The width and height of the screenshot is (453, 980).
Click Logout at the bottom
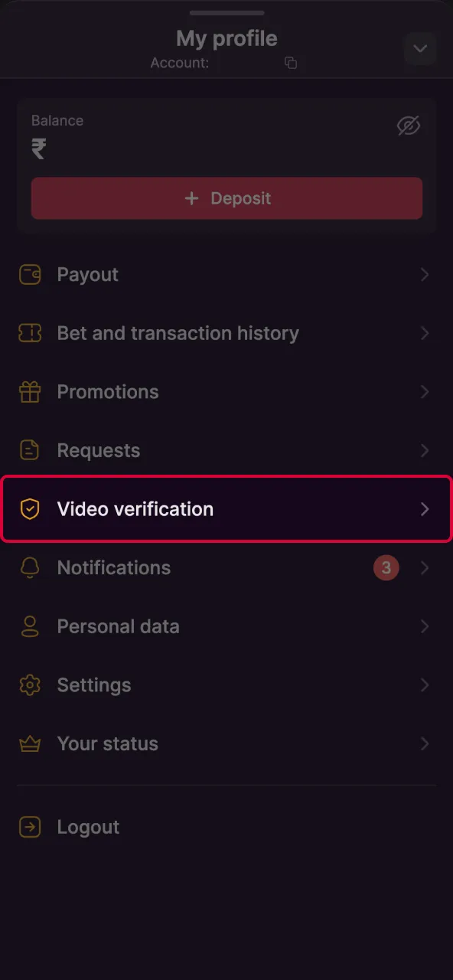(88, 827)
